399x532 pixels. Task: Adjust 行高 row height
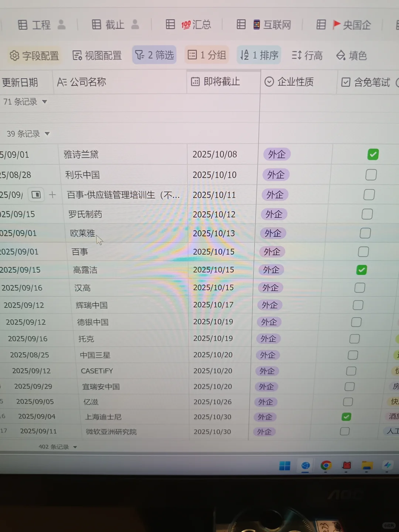307,55
